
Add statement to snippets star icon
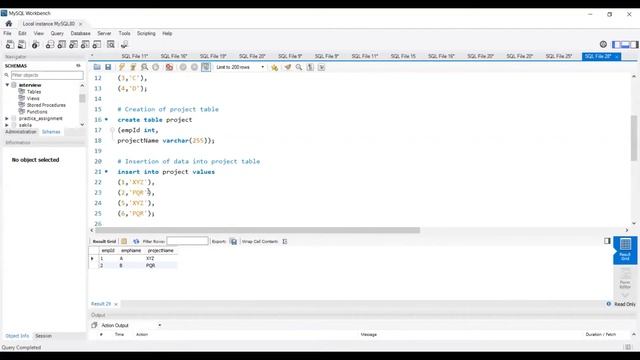coord(274,67)
